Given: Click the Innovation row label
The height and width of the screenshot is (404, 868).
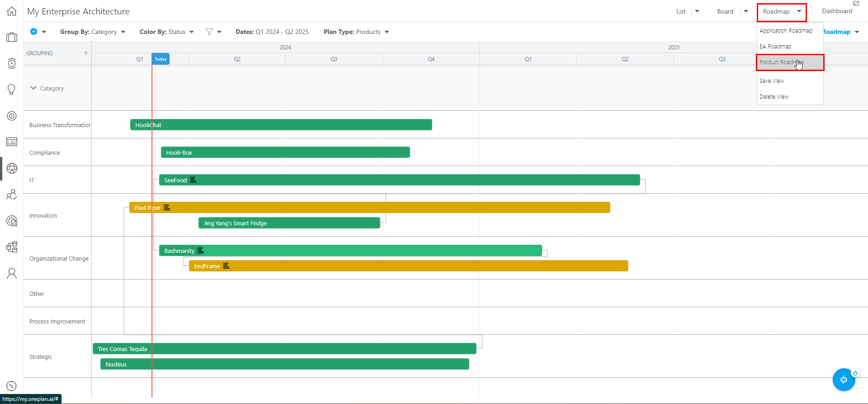Looking at the screenshot, I should coord(43,215).
